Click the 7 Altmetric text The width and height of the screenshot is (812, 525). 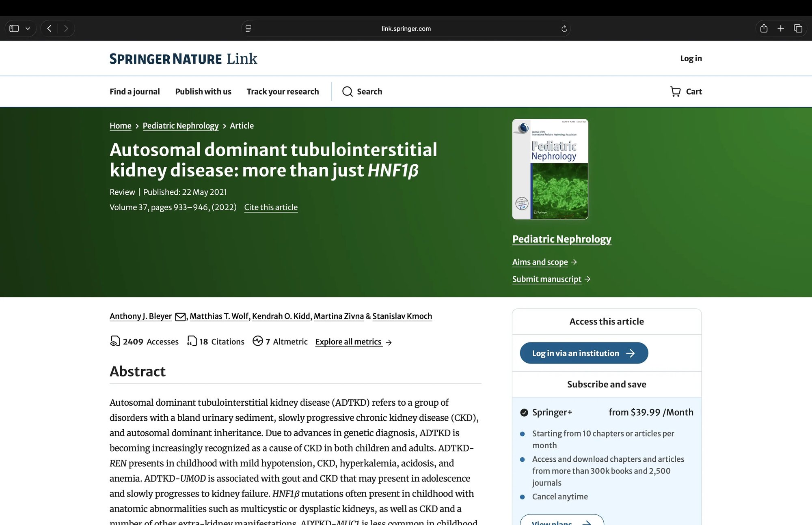pyautogui.click(x=287, y=342)
